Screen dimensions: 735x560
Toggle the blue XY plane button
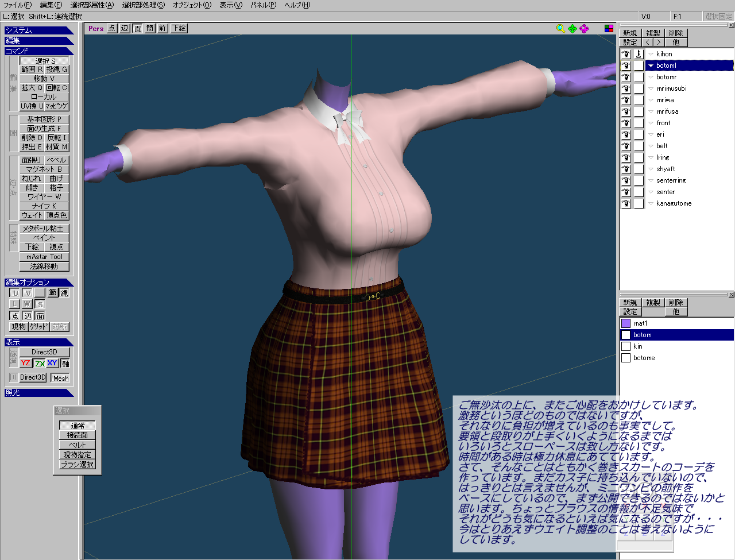[52, 363]
